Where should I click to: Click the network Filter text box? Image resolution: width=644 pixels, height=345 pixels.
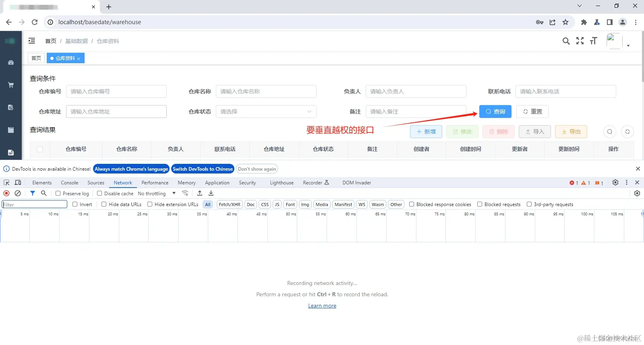[x=35, y=205]
